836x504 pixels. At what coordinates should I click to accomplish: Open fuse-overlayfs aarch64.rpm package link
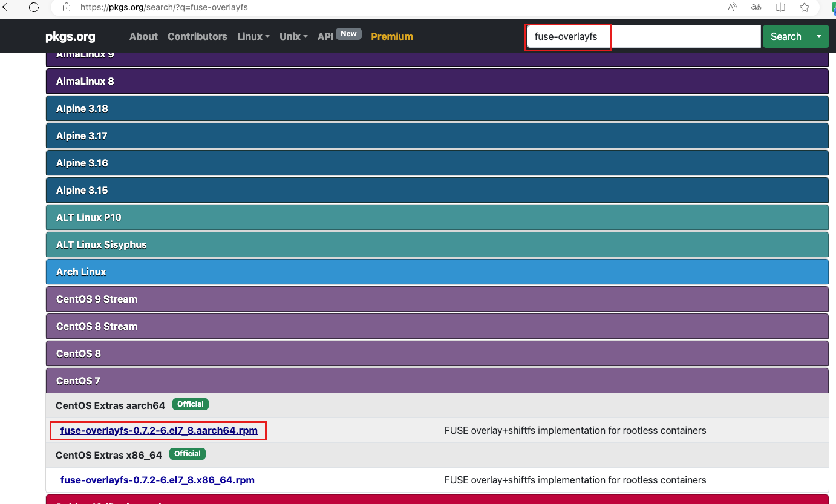coord(158,431)
